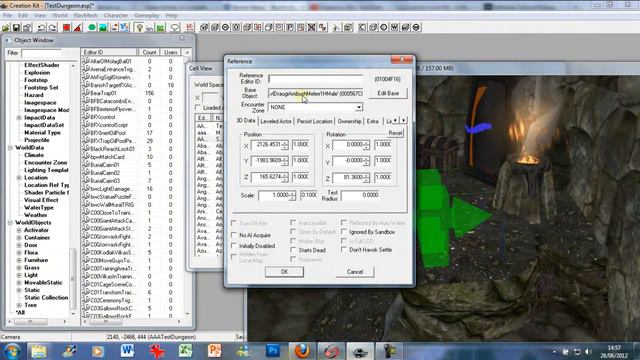Click the Edit Base button
640x360 pixels.
388,93
